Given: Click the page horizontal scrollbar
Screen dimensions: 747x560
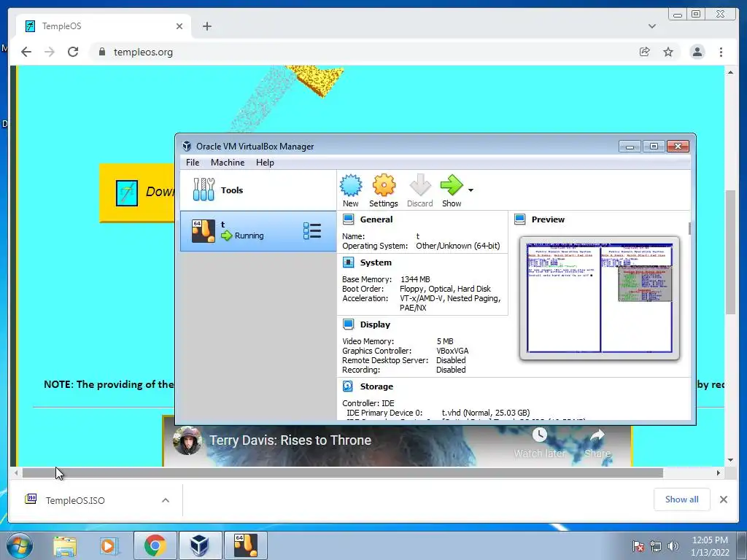Looking at the screenshot, I should [343, 472].
